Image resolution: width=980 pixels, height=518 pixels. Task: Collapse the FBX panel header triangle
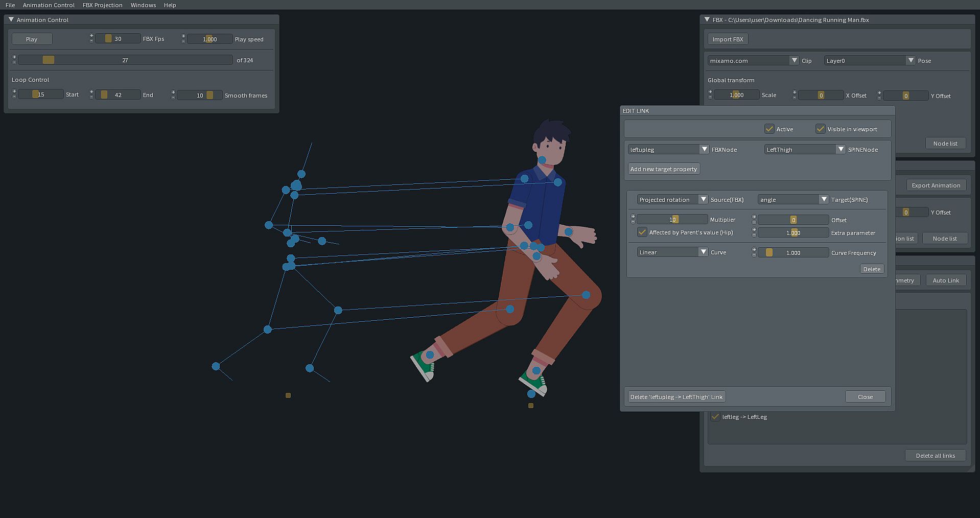coord(707,19)
